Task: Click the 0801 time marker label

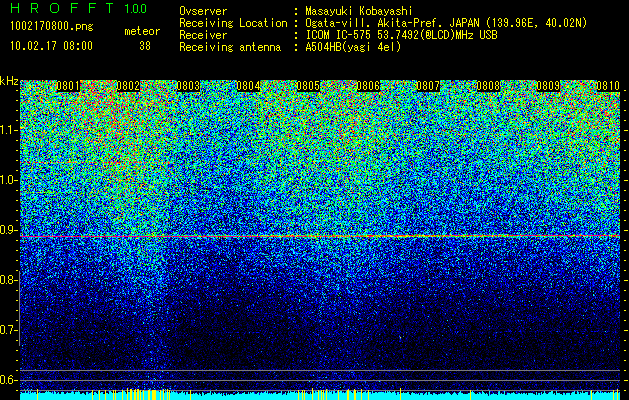Action: click(68, 86)
